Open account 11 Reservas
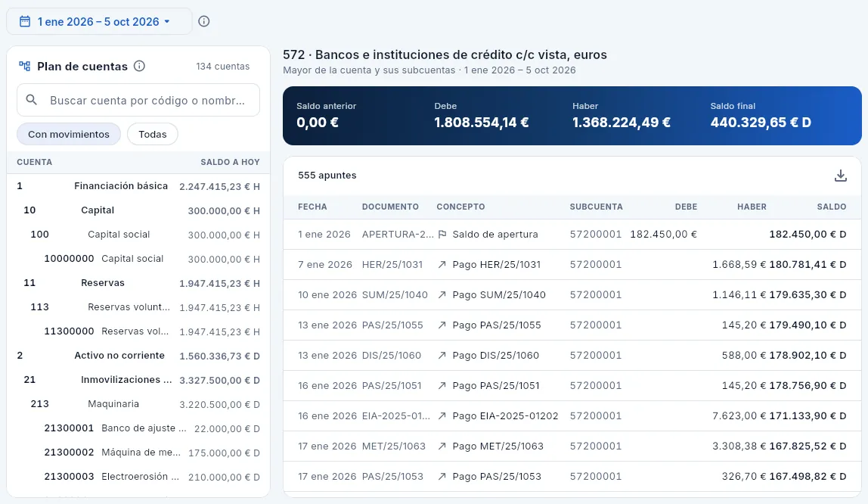Viewport: 868px width, 504px height. click(138, 283)
